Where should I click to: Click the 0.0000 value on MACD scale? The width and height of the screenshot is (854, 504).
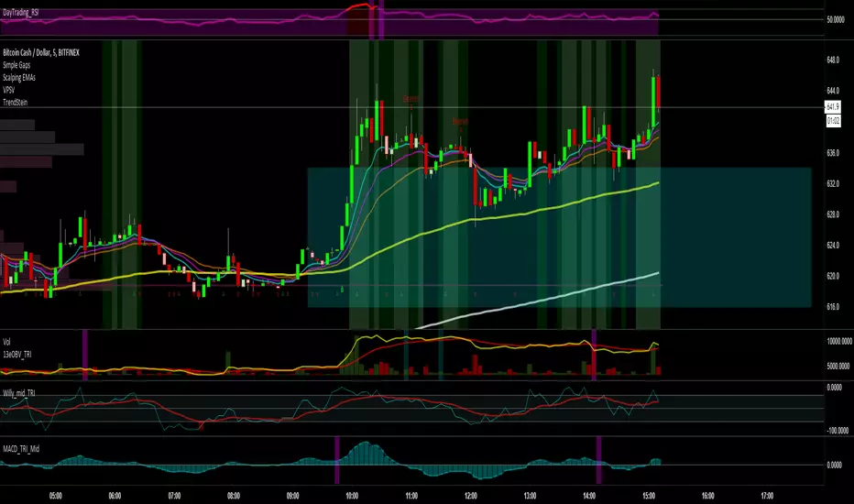[x=835, y=465]
